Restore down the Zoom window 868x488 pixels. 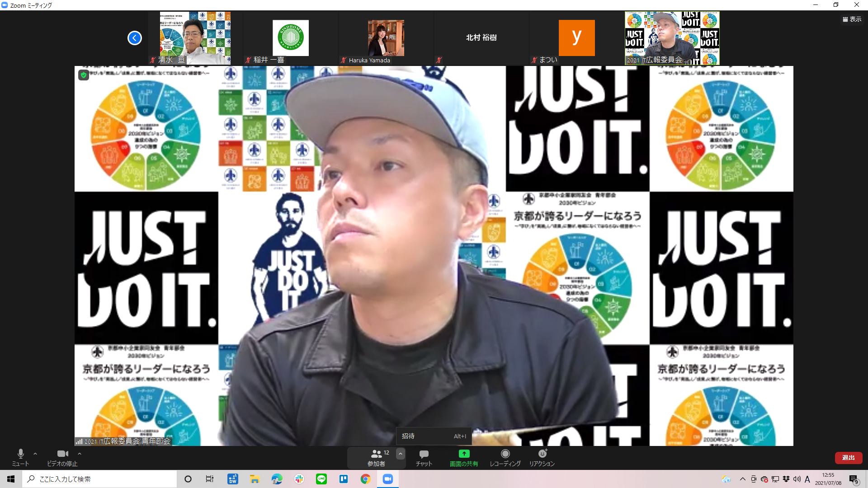click(x=836, y=5)
